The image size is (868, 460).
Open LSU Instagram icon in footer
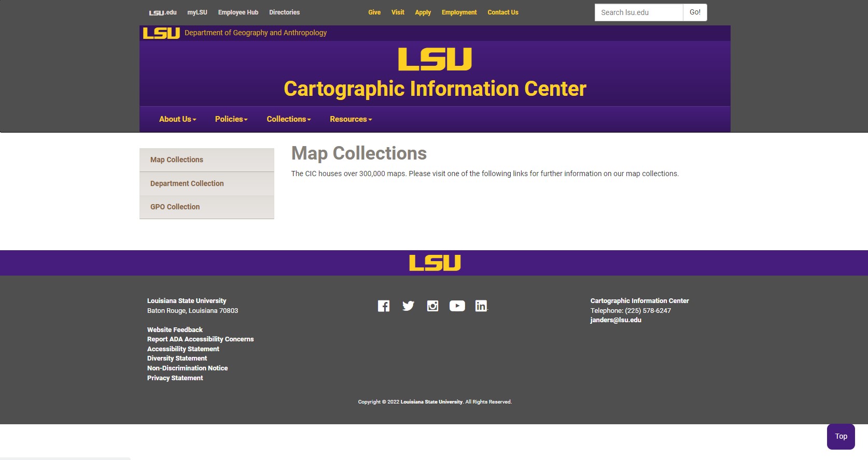point(432,306)
